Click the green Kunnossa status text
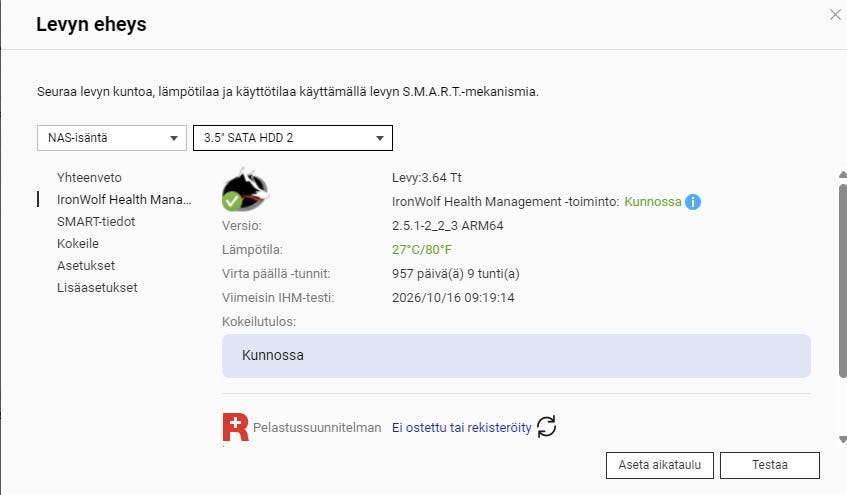Screen dimensions: 847x495 click(653, 202)
